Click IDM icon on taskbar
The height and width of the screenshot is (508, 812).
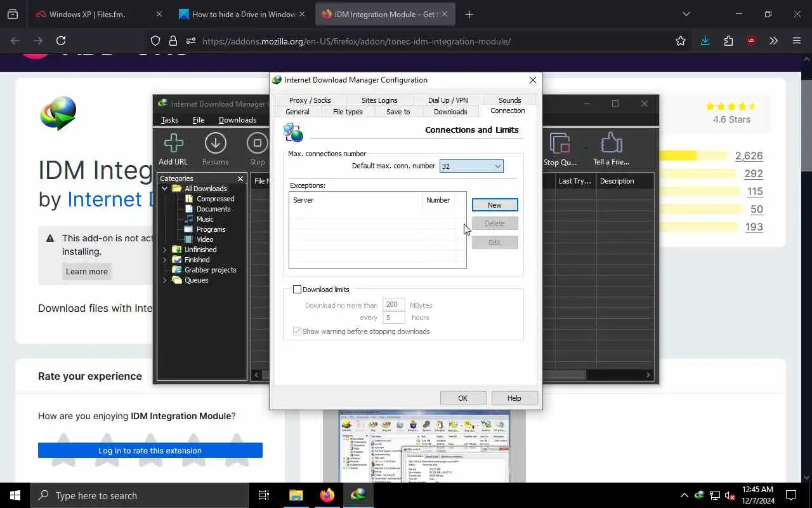pos(358,495)
